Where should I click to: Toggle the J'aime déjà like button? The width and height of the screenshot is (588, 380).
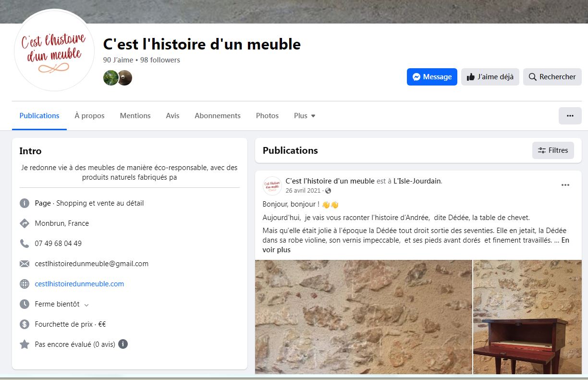point(490,77)
